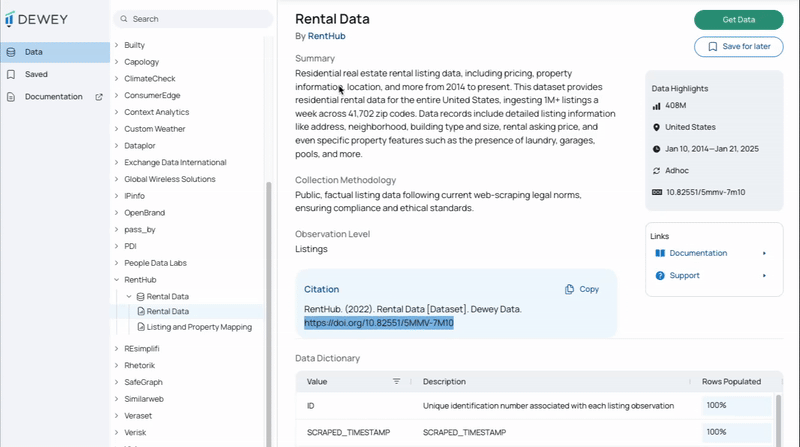Click the arrow next to Documentation link

click(764, 253)
